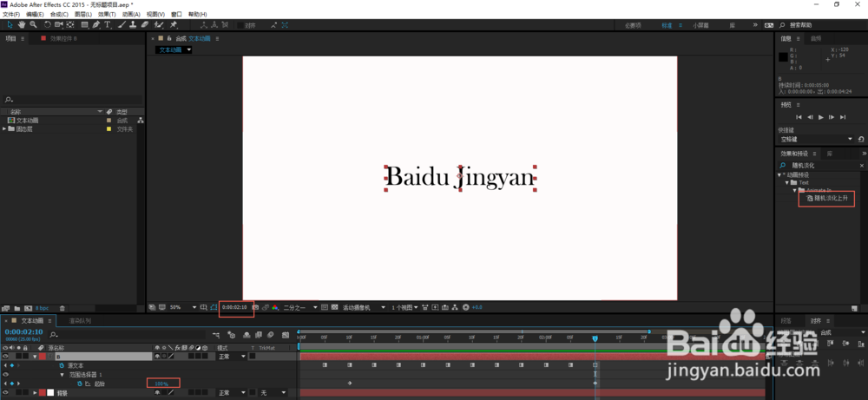Switch to the 音频 panel tab

[816, 38]
